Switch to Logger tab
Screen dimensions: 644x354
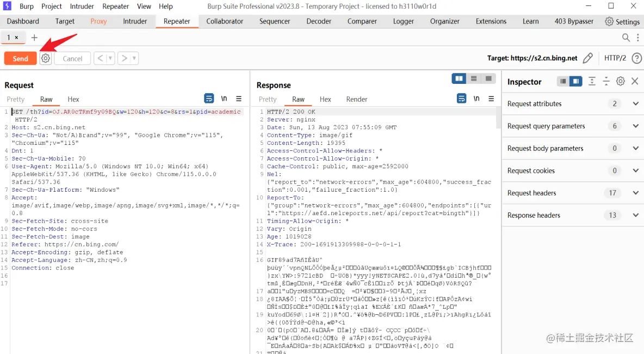point(404,21)
